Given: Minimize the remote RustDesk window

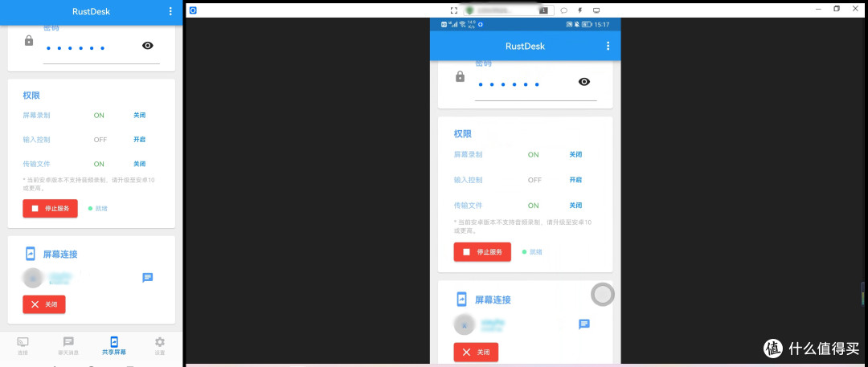Looking at the screenshot, I should [818, 9].
